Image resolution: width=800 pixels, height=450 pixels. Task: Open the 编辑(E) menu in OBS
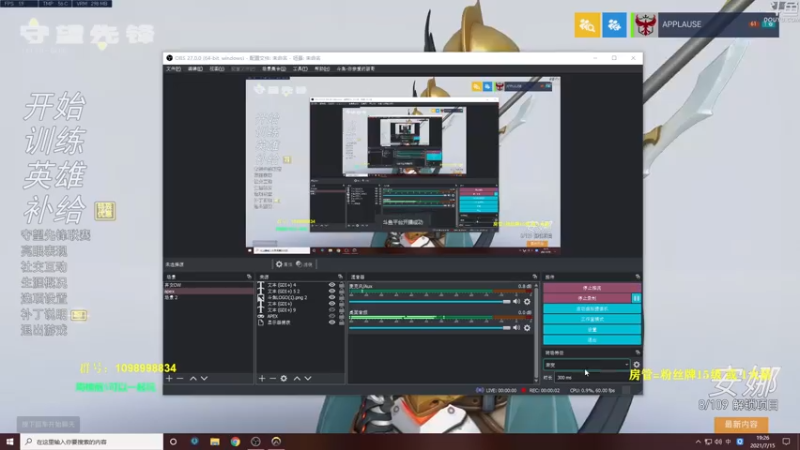pos(195,69)
